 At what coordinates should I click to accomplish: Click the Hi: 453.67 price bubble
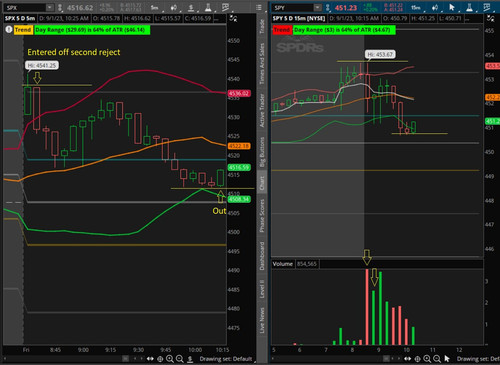381,54
